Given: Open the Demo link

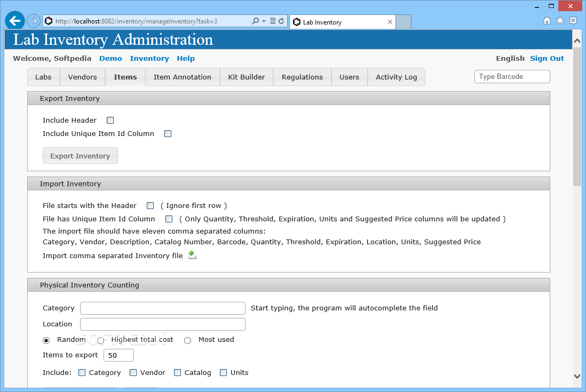Looking at the screenshot, I should [110, 58].
